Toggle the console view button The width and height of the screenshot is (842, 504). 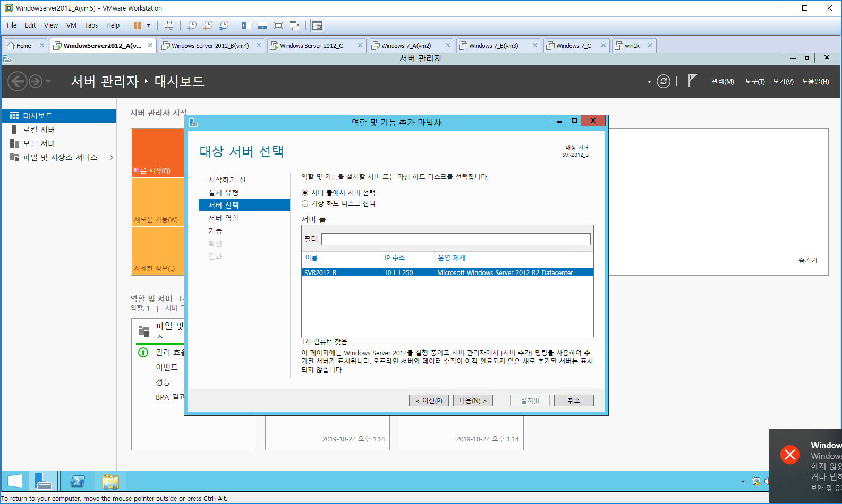click(317, 25)
